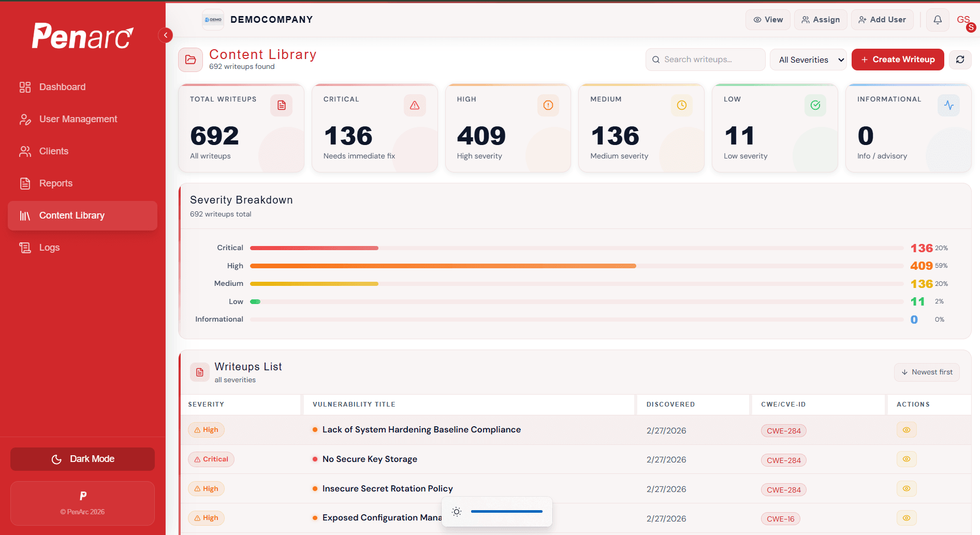The width and height of the screenshot is (980, 535).
Task: Click the High severity progress bar in Severity Breakdown
Action: coord(443,265)
